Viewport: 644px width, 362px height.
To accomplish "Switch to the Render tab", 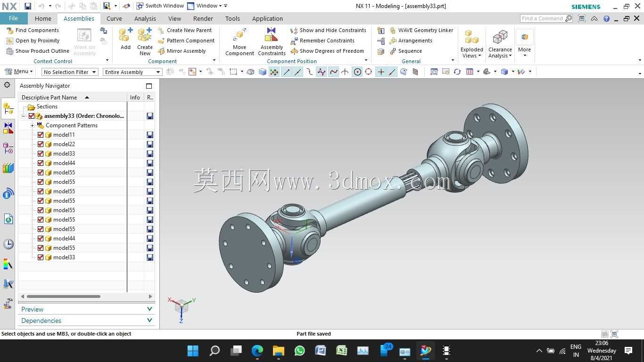I will (203, 18).
